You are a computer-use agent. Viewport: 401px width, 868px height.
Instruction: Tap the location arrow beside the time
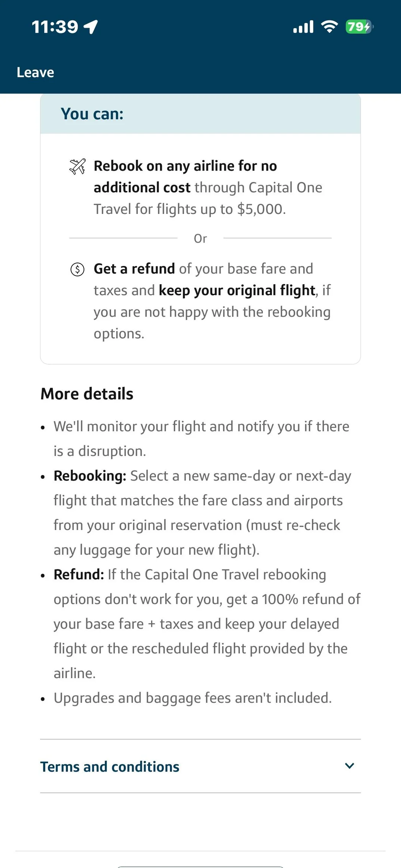point(91,27)
